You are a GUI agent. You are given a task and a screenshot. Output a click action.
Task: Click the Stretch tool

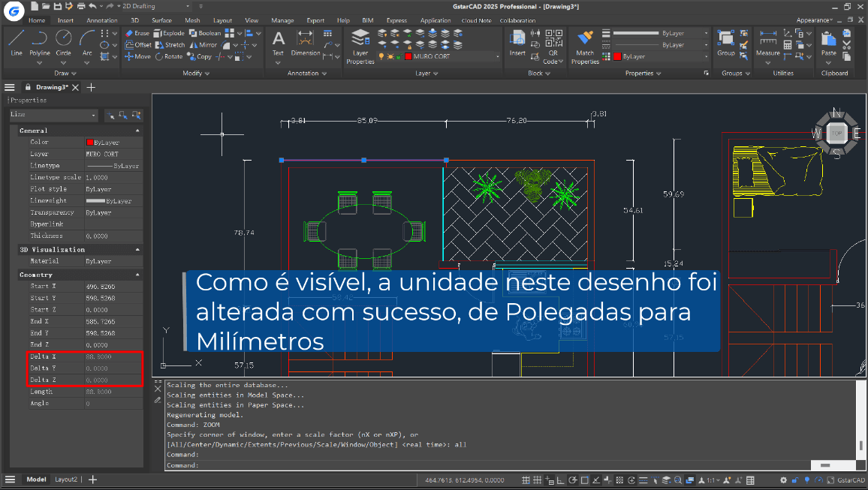click(x=170, y=45)
